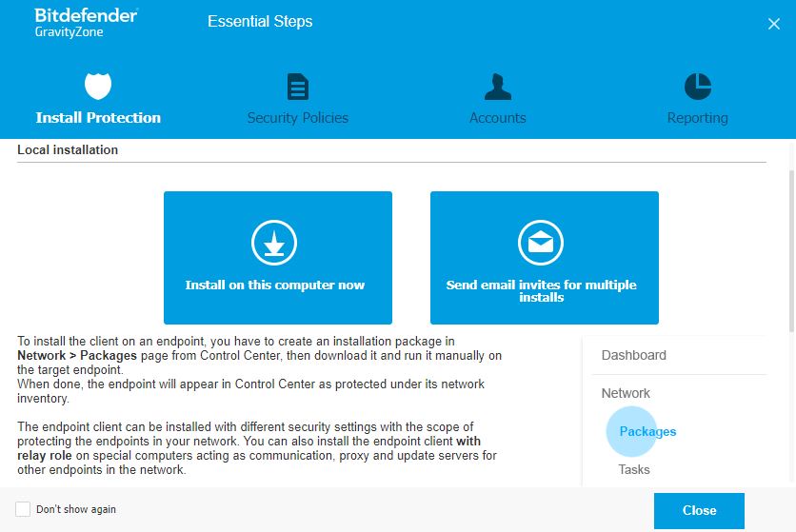Open the Security Policies tab label

click(x=297, y=118)
